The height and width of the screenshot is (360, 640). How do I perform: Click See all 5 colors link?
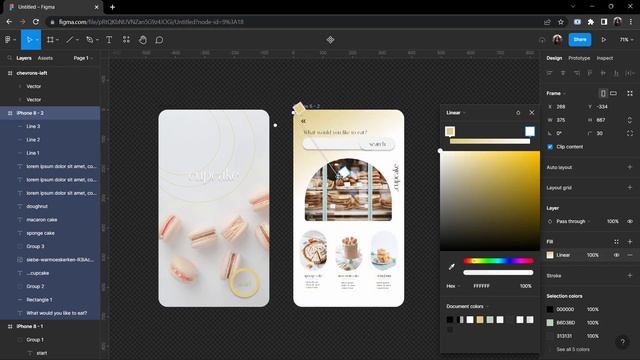(573, 349)
